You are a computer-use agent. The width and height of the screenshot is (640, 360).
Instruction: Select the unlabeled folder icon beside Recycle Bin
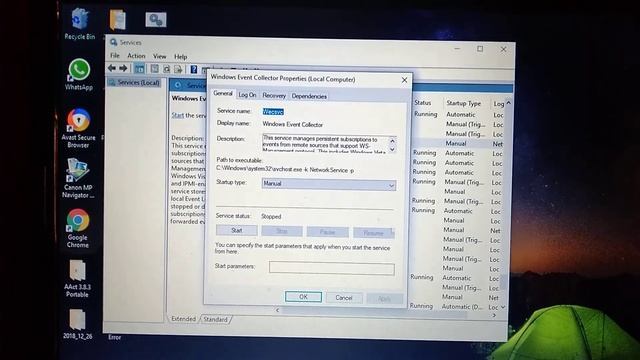coord(118,20)
